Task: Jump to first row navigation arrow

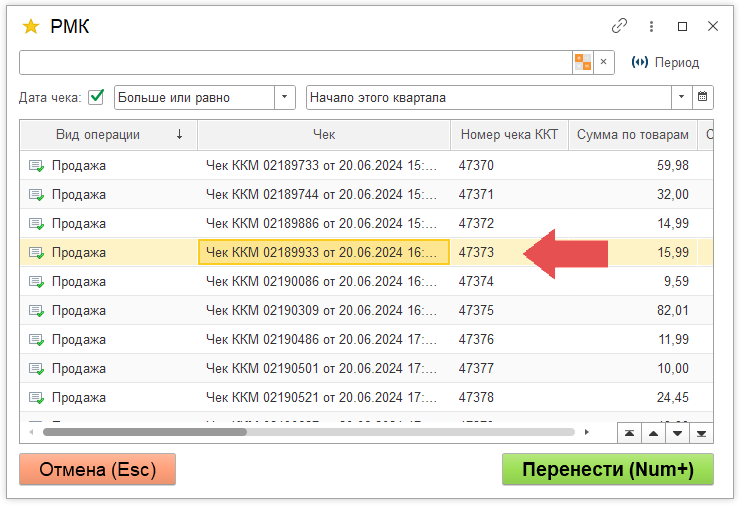Action: (629, 432)
